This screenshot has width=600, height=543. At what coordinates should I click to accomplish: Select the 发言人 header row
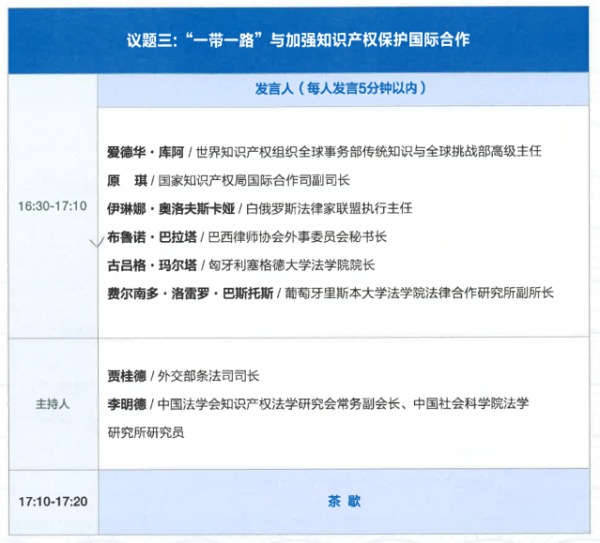[x=341, y=90]
